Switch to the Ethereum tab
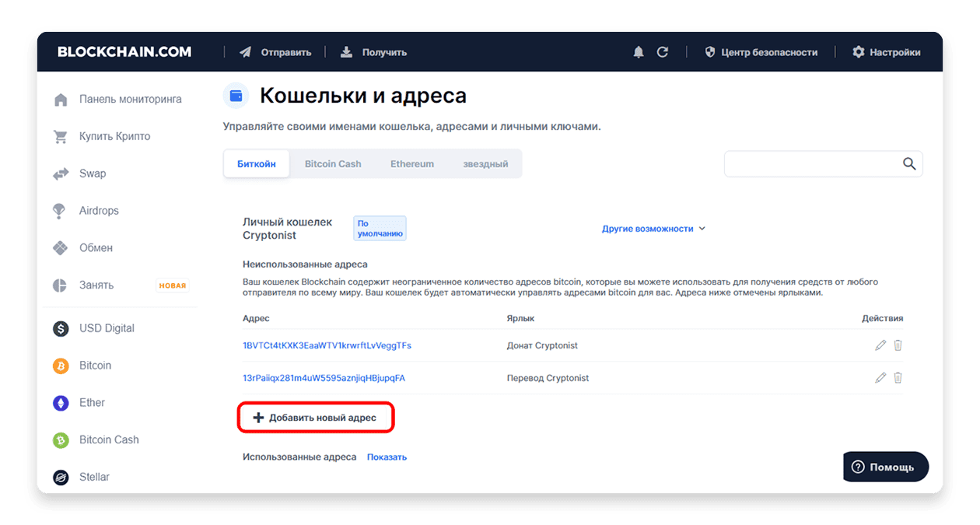The height and width of the screenshot is (525, 980). click(x=412, y=164)
